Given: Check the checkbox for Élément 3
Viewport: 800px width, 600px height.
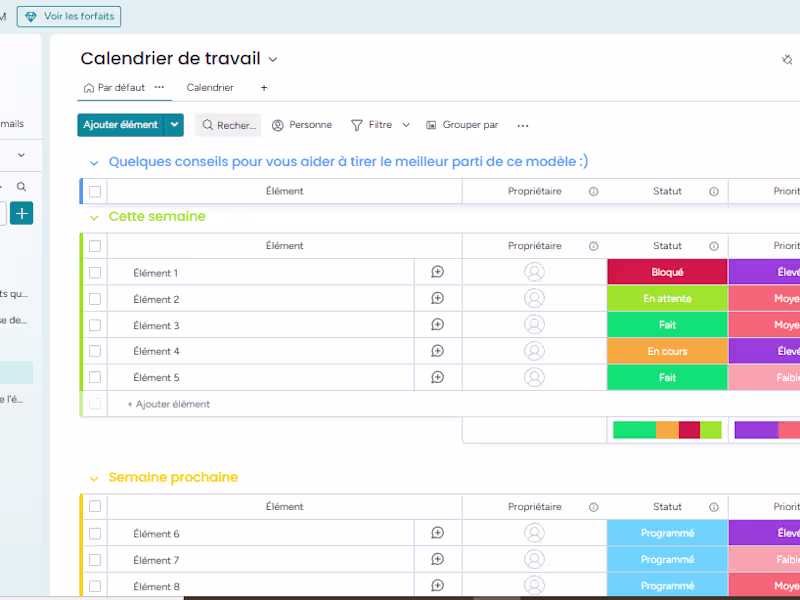Looking at the screenshot, I should pos(95,324).
